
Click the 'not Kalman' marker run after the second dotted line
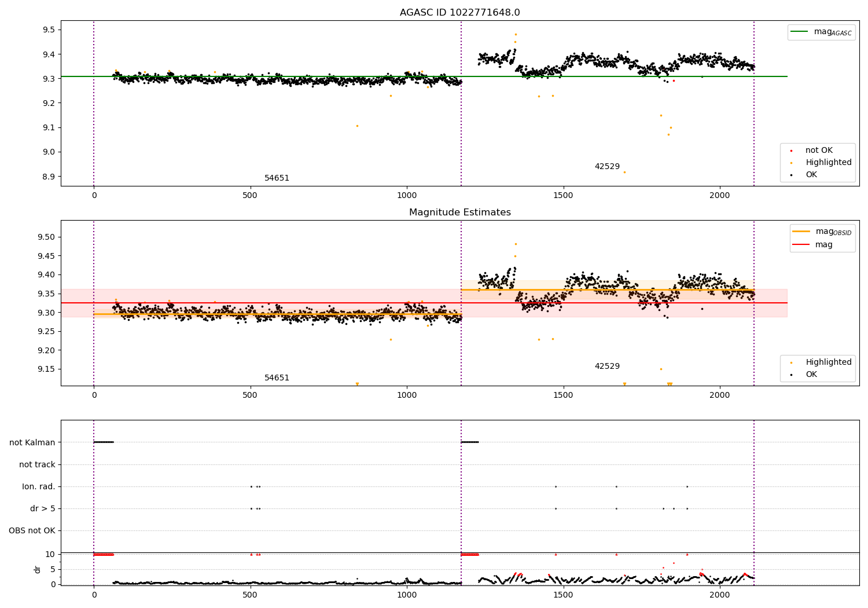[470, 442]
